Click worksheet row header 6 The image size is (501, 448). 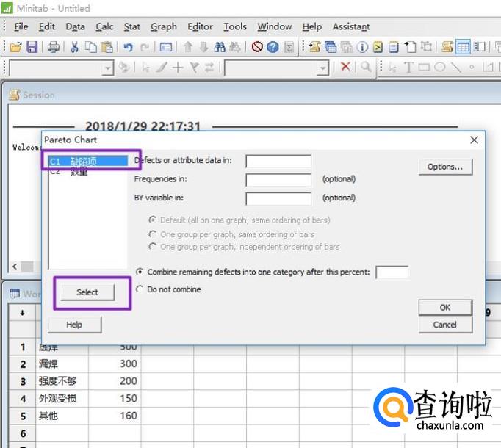coord(23,433)
